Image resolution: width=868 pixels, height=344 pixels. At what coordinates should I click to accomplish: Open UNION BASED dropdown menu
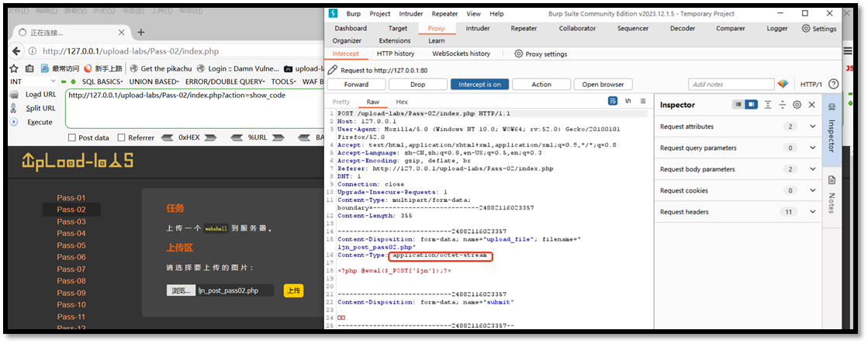click(155, 82)
